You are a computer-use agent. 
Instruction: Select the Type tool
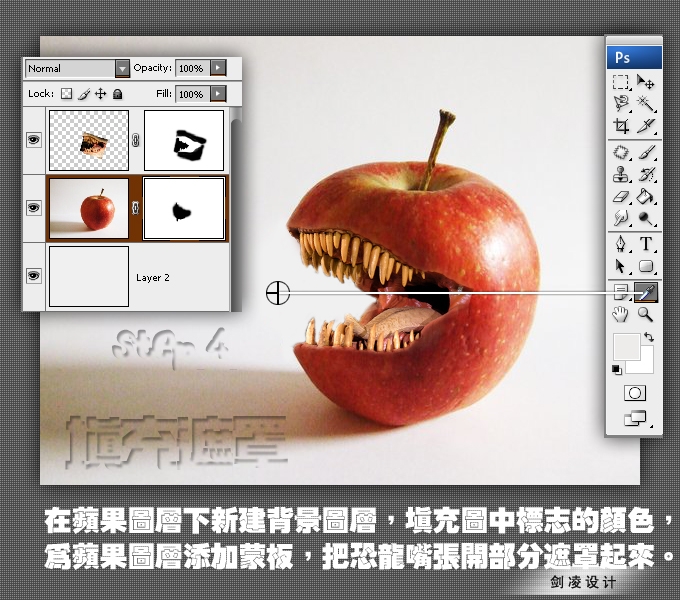pos(646,244)
